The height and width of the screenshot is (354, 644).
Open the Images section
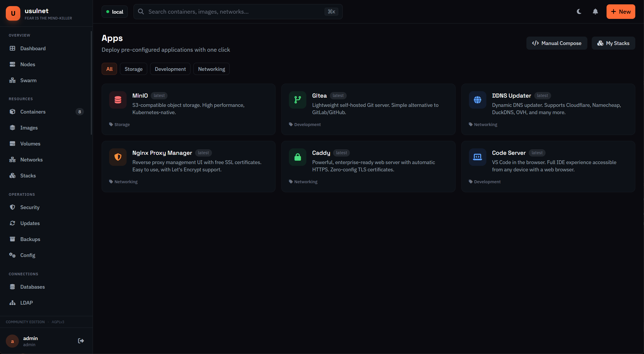click(x=29, y=127)
